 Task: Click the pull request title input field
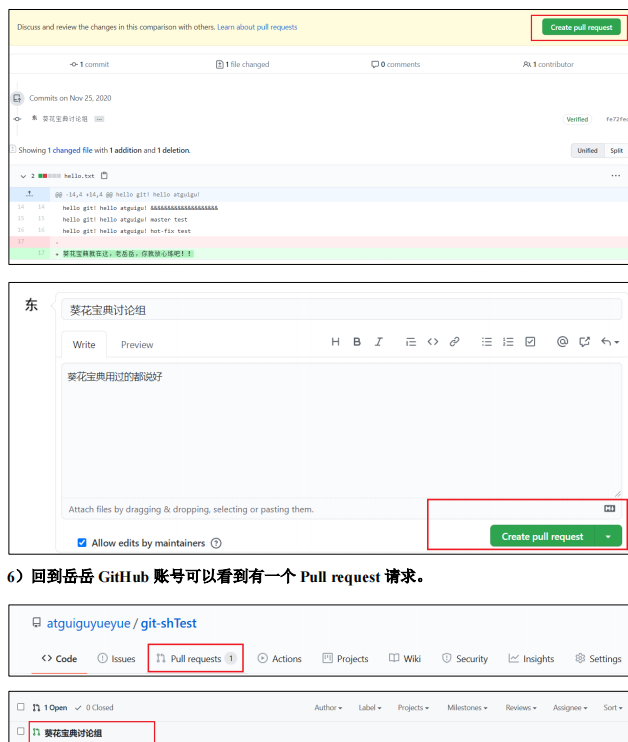(x=341, y=310)
